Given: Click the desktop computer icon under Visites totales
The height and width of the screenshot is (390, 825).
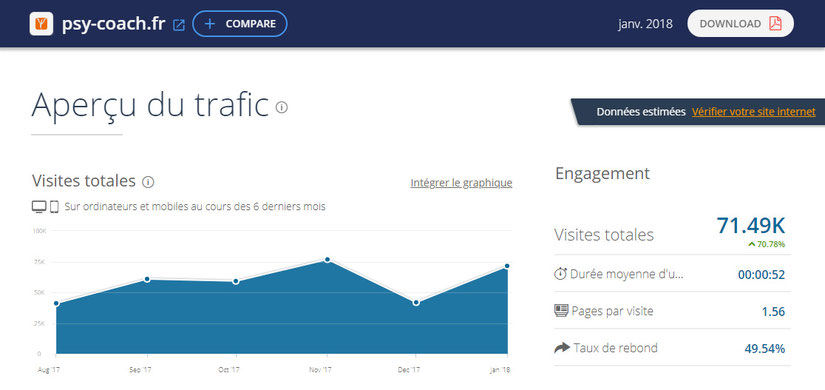Looking at the screenshot, I should 39,207.
